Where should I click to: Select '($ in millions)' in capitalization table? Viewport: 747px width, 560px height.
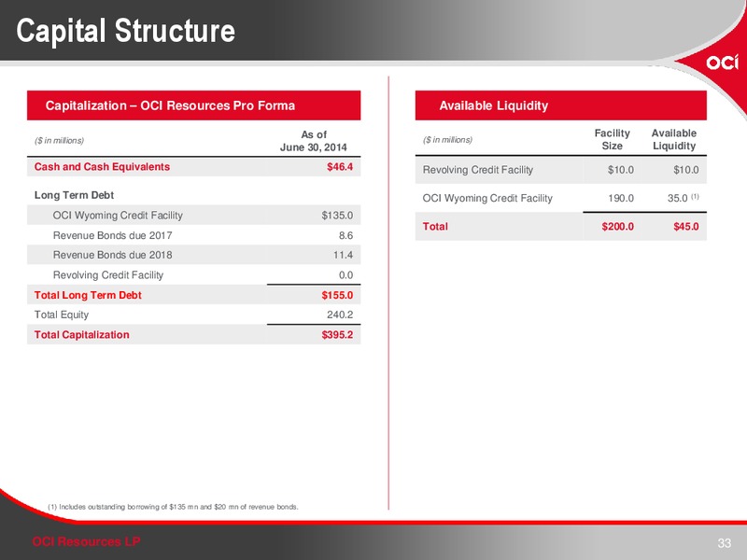[x=59, y=141]
